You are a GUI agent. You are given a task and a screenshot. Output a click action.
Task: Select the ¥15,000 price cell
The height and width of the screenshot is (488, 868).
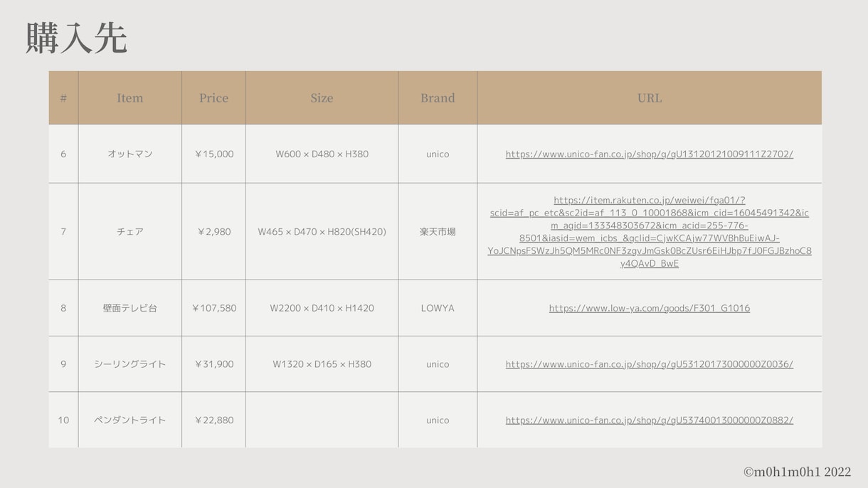[x=213, y=154]
